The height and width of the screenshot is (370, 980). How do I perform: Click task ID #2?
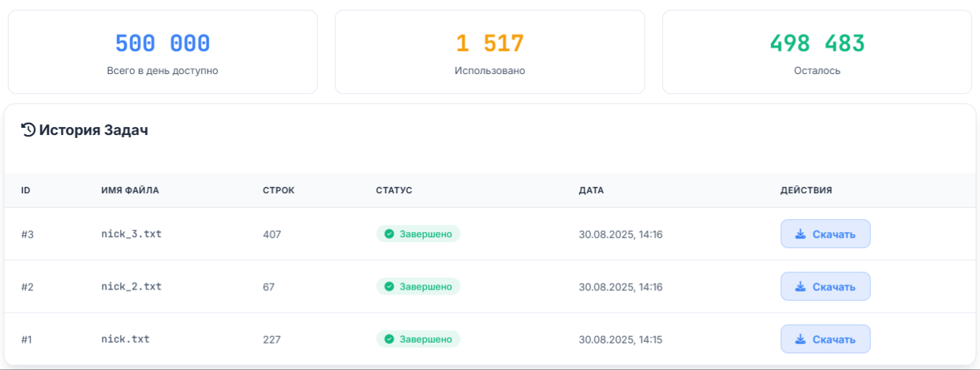(x=27, y=287)
